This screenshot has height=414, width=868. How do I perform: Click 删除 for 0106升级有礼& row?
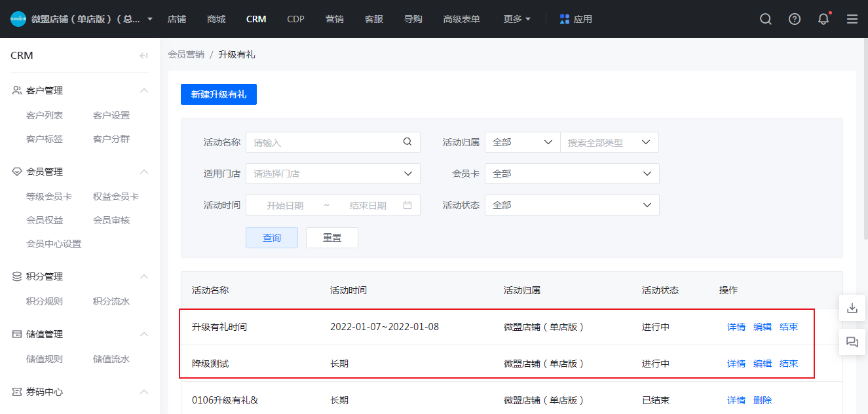point(763,400)
